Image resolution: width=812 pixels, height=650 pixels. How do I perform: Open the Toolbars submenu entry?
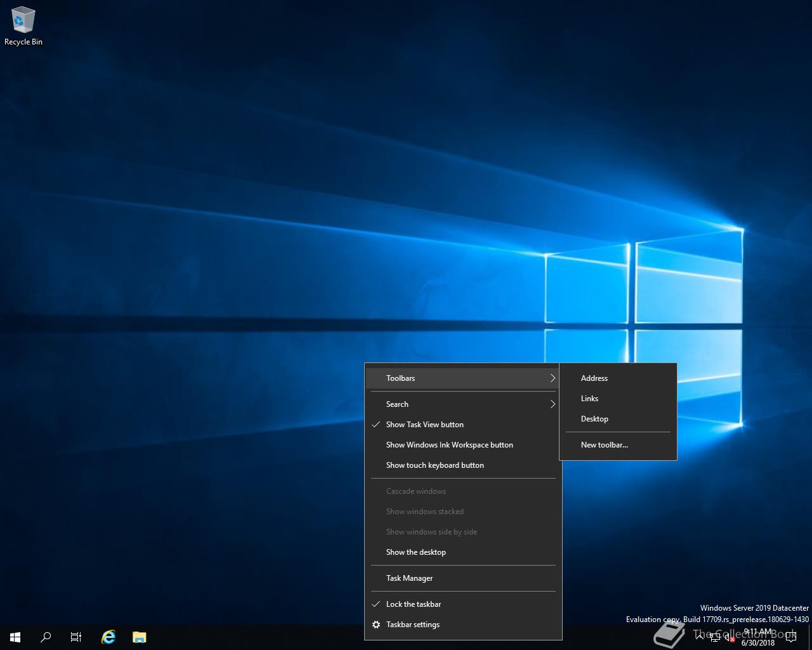pyautogui.click(x=463, y=378)
